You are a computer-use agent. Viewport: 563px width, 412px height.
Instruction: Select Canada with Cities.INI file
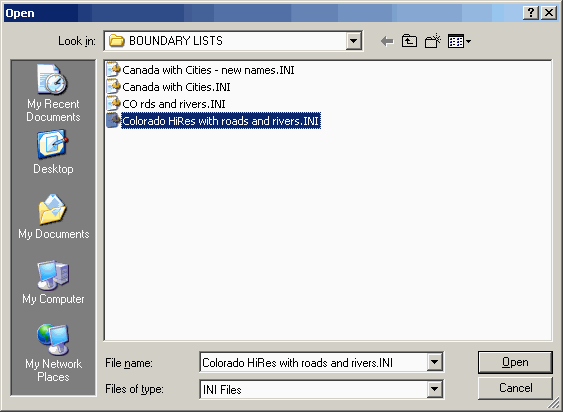pyautogui.click(x=168, y=87)
